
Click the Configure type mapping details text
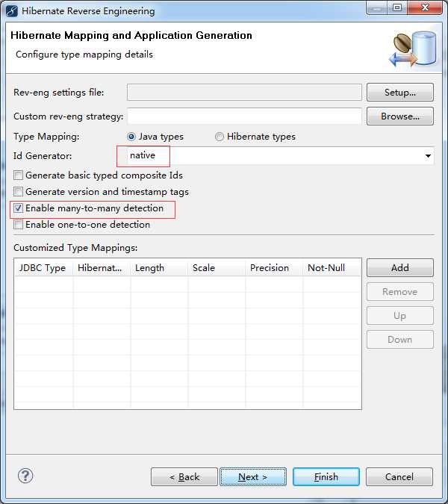pos(84,55)
